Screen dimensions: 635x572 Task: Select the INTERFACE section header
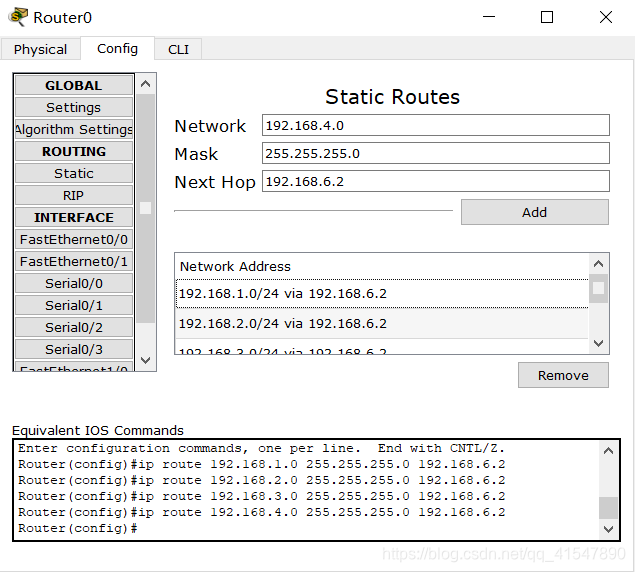(74, 217)
